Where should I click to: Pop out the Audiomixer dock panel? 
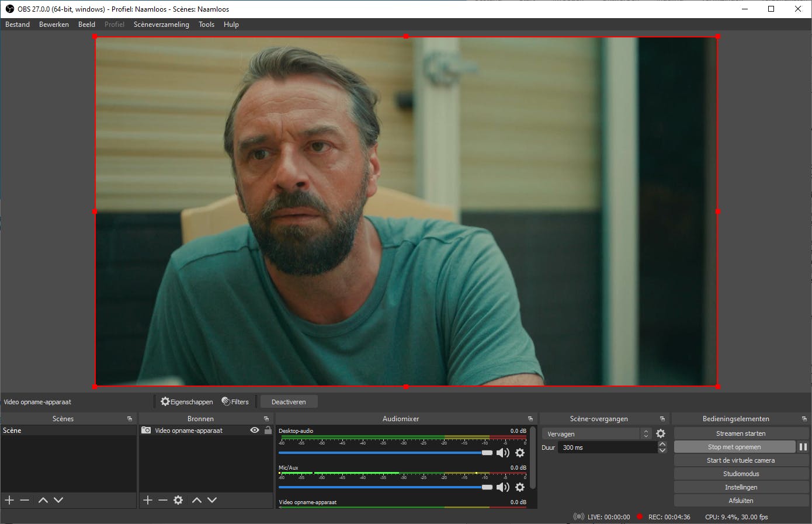click(530, 419)
